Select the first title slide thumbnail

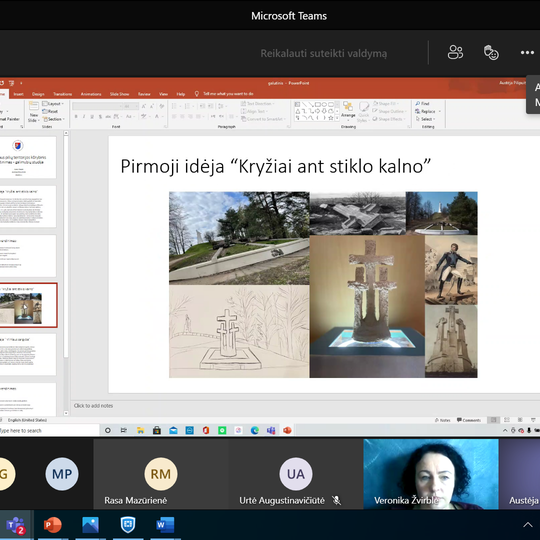(28, 157)
